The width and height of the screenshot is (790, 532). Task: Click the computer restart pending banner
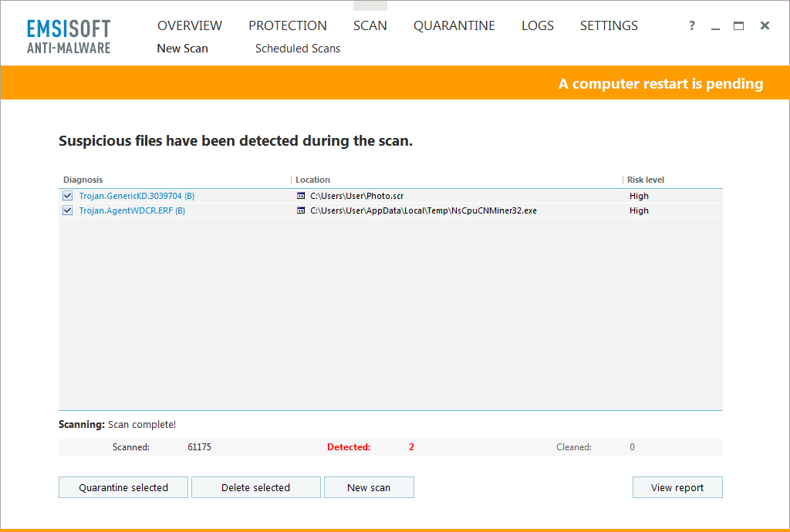coord(395,83)
